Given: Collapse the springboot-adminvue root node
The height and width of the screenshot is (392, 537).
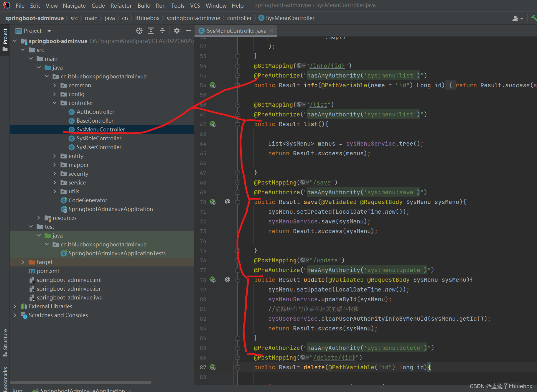Looking at the screenshot, I should (x=15, y=41).
